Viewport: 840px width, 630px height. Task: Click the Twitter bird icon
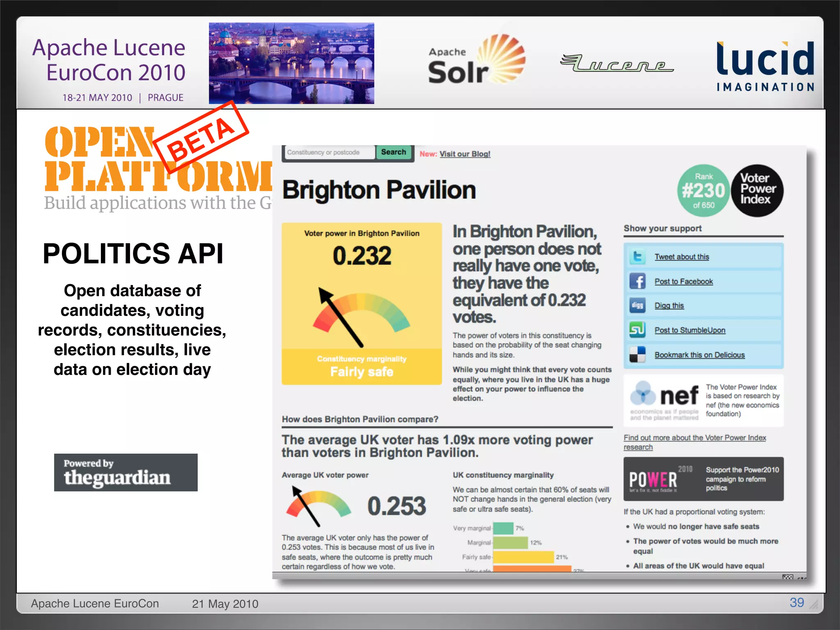point(637,257)
